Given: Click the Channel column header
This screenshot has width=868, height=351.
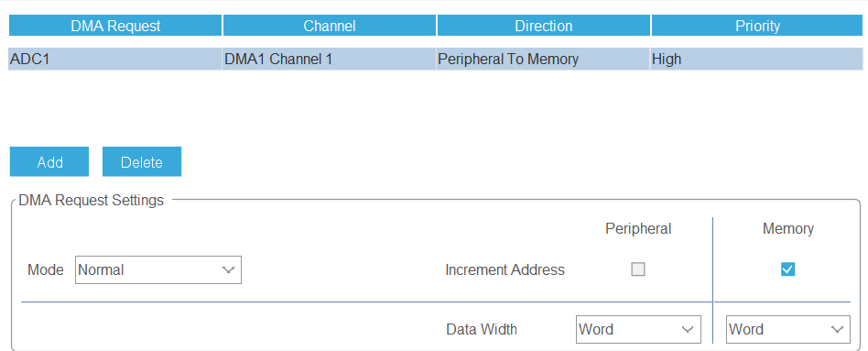Looking at the screenshot, I should (330, 26).
